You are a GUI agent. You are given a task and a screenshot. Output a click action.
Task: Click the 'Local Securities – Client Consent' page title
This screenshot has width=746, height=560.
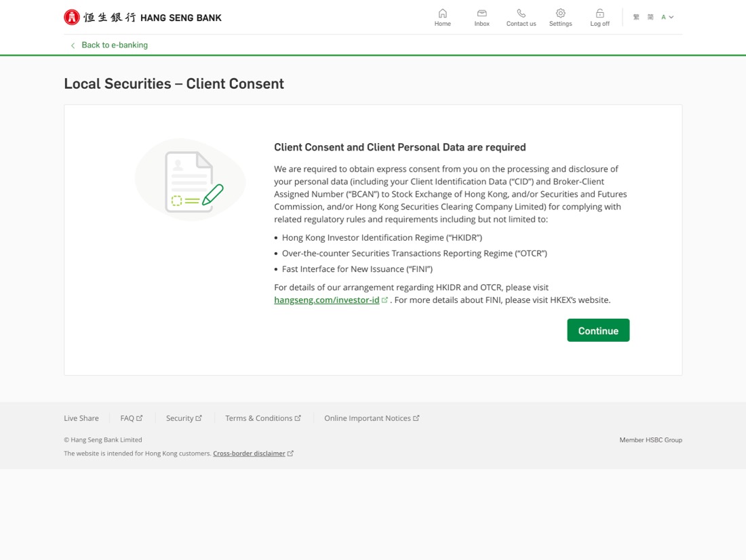point(174,84)
